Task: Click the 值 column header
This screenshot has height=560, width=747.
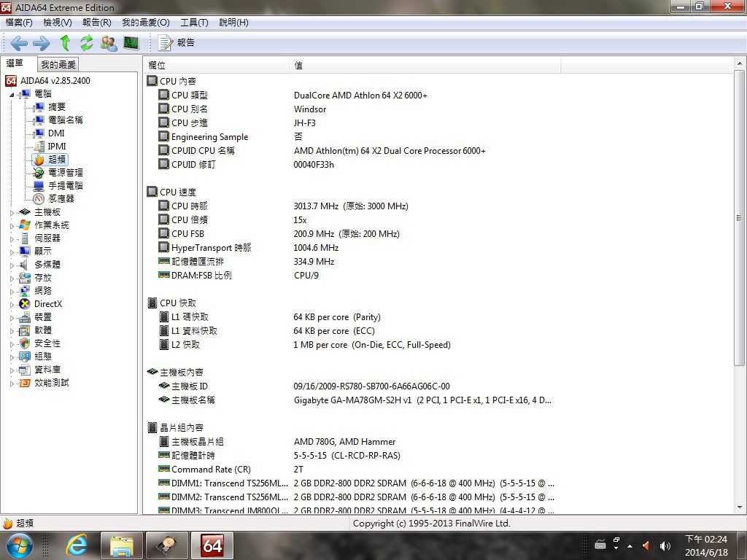Action: (x=425, y=65)
